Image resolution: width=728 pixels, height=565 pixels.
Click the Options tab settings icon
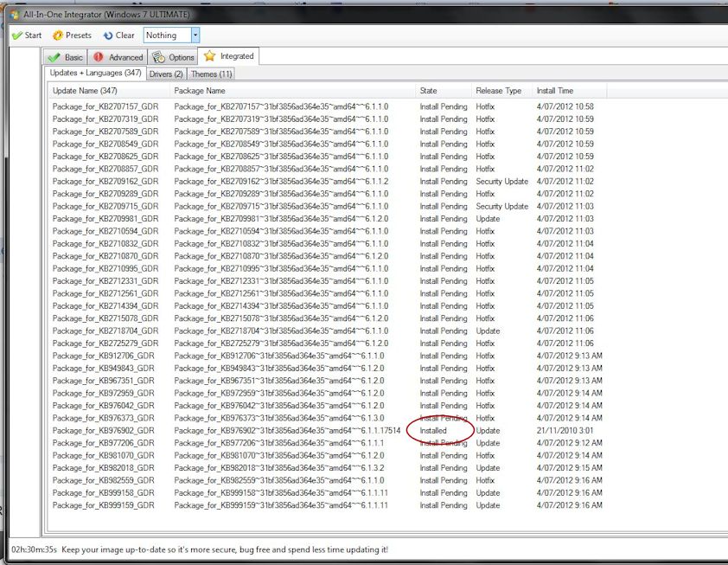(158, 57)
